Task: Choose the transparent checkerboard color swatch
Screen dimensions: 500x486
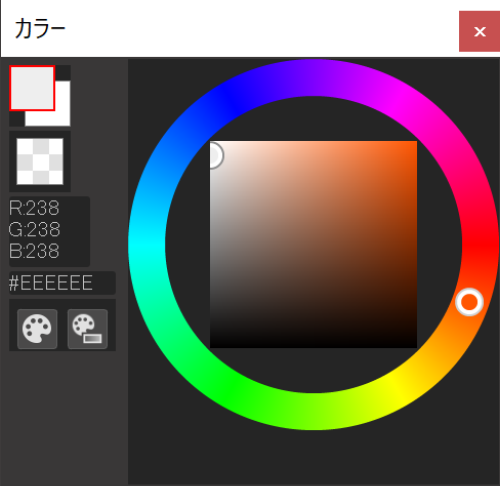Action: click(40, 161)
